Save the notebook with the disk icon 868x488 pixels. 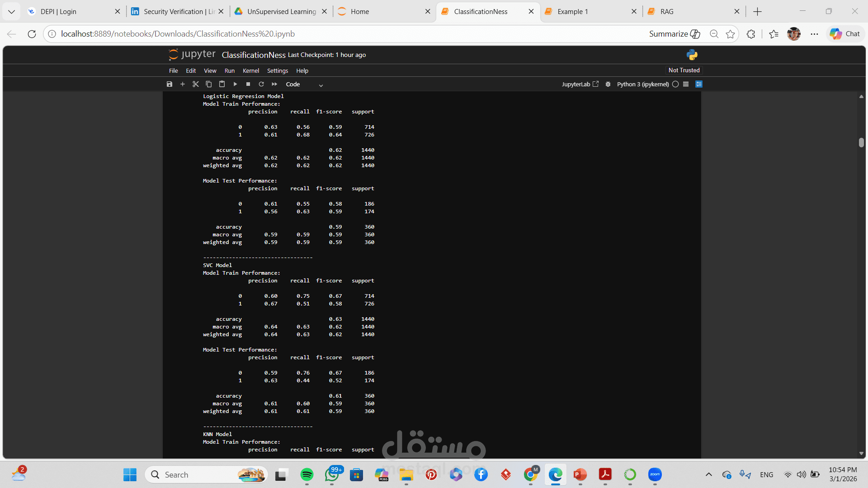tap(170, 84)
